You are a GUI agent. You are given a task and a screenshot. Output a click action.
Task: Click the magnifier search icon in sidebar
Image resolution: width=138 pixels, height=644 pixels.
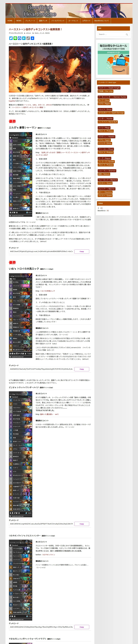pyautogui.click(x=127, y=34)
